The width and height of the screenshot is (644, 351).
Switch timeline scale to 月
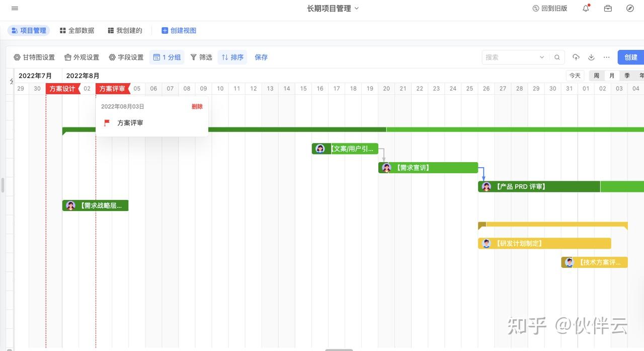[x=612, y=76]
